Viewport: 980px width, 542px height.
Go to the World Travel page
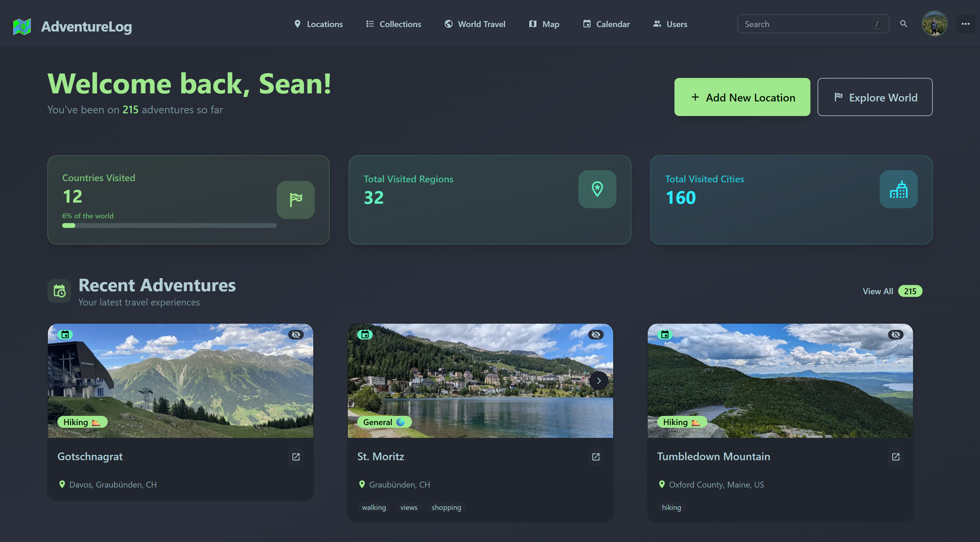tap(475, 24)
